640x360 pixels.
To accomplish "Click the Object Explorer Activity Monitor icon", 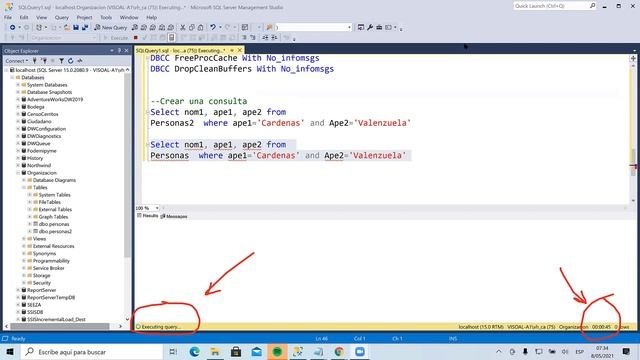I will [x=80, y=61].
